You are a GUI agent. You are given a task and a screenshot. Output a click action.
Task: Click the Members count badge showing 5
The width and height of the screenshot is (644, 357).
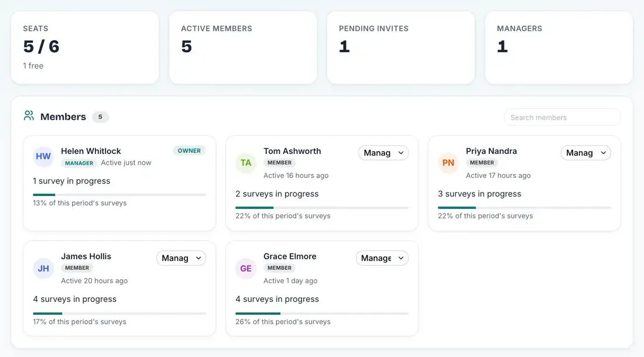coord(100,117)
